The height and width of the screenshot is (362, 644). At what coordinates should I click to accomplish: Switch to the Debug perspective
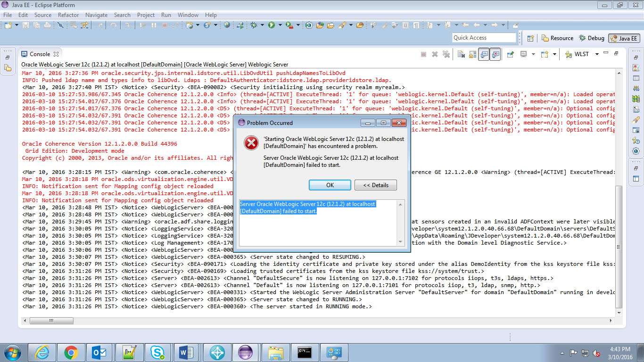pos(592,38)
